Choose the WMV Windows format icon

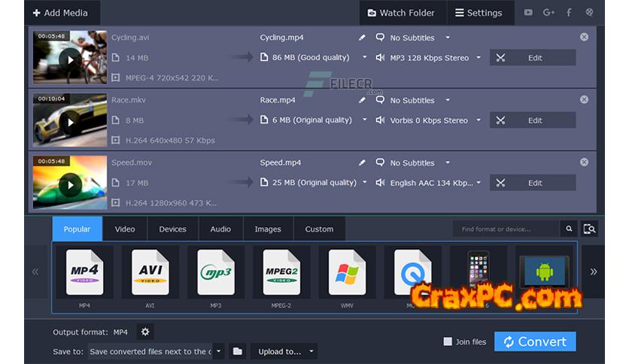point(347,272)
